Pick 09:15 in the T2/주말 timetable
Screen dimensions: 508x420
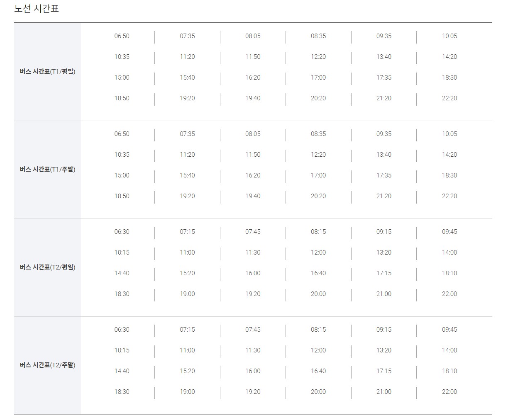[384, 330]
